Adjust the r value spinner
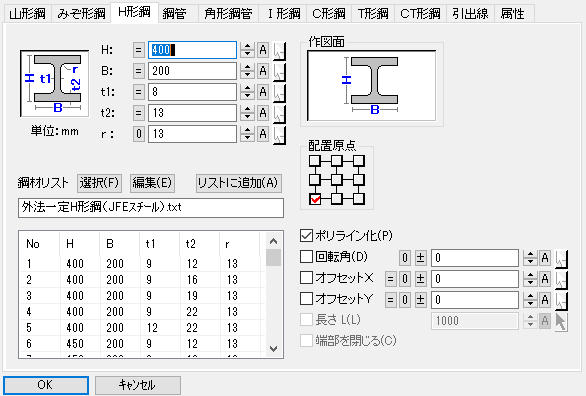The width and height of the screenshot is (586, 396). pyautogui.click(x=247, y=134)
